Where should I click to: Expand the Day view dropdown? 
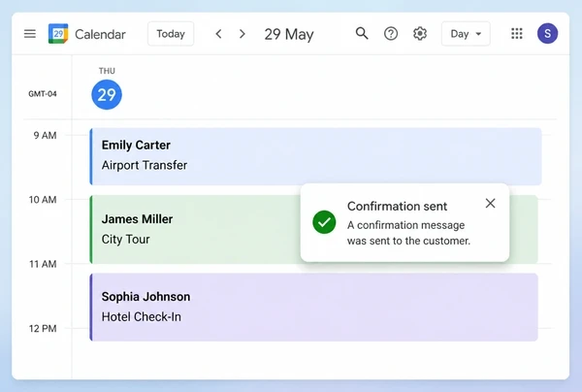466,34
